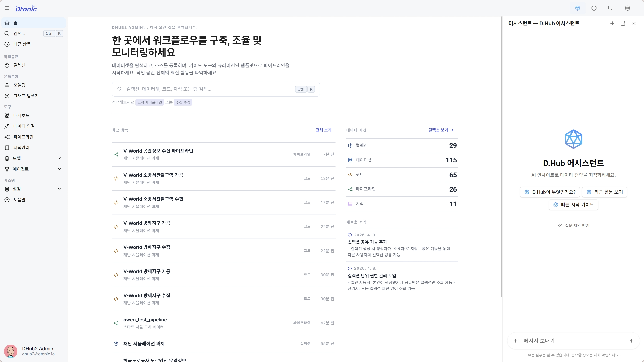
Task: Open 컬렉션 보기 link
Action: click(441, 130)
